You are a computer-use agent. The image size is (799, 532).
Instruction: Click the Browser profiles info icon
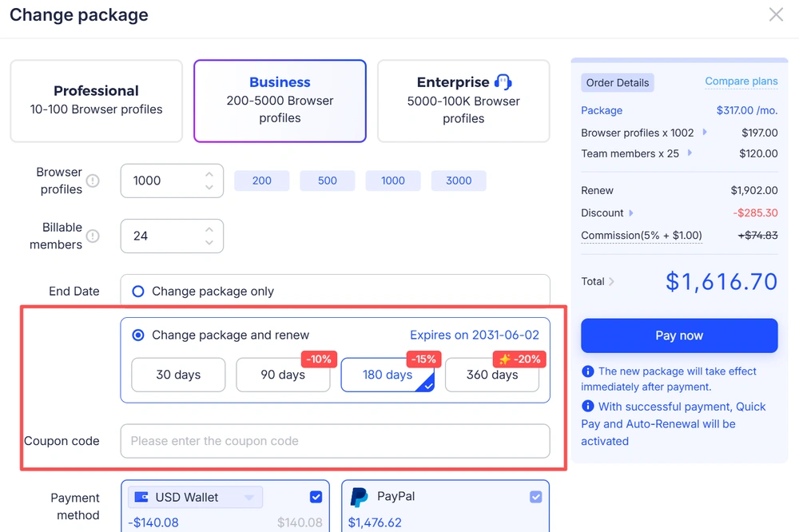tap(93, 181)
